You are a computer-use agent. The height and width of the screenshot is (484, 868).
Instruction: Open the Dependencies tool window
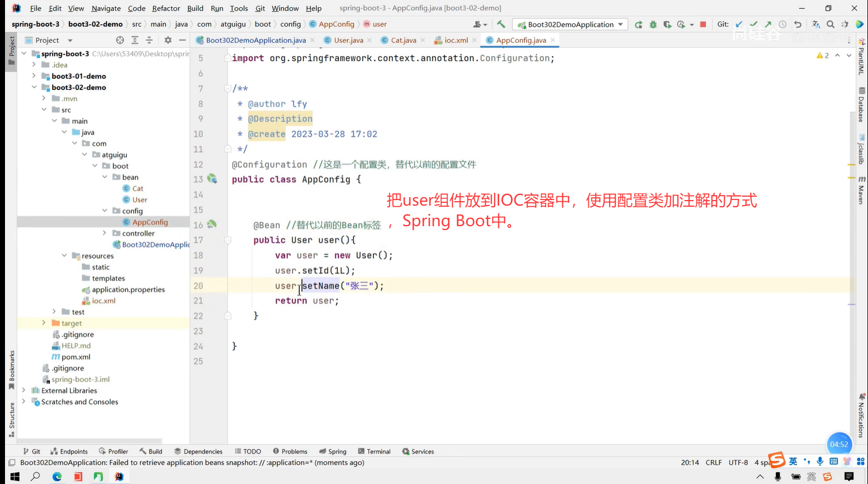point(198,451)
